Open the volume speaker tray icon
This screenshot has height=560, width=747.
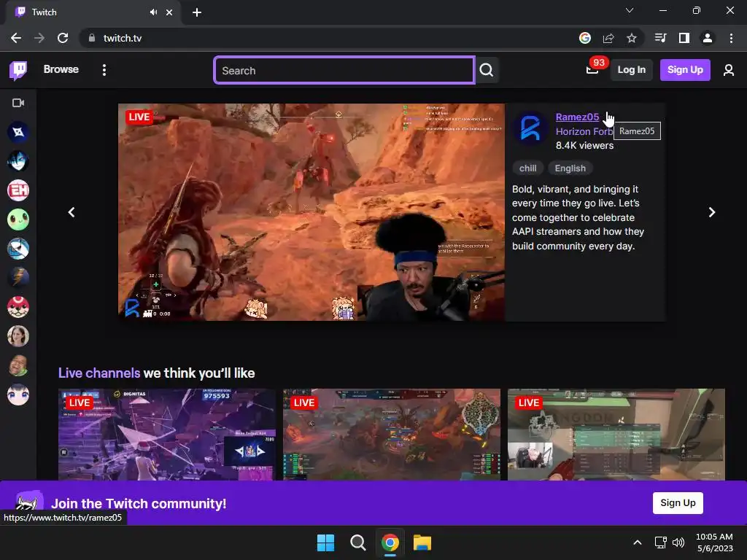678,542
